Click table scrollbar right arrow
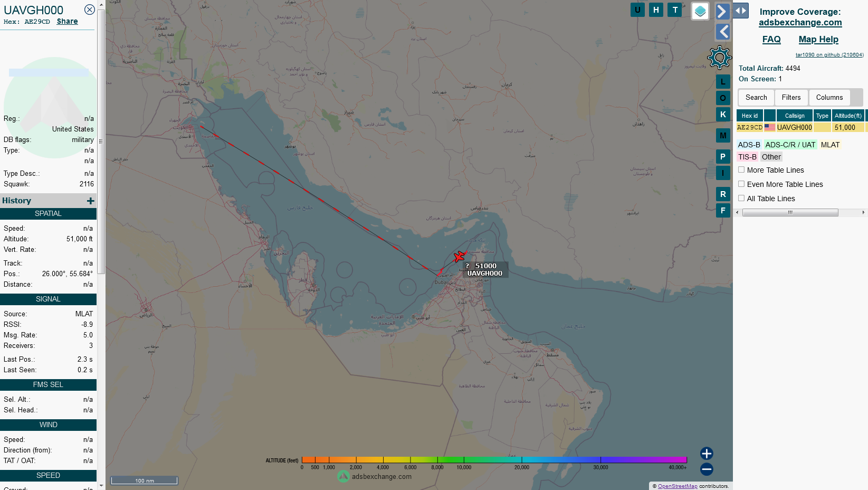This screenshot has height=490, width=868. point(863,212)
